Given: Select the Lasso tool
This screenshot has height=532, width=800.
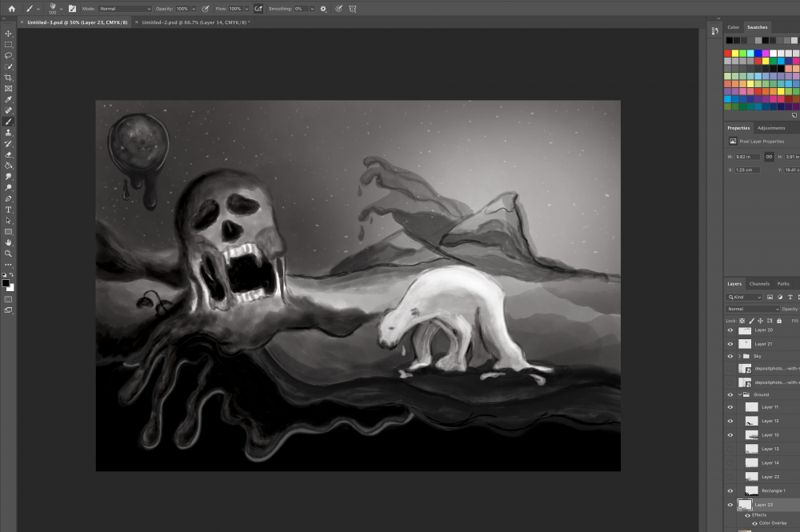Looking at the screenshot, I should (x=9, y=56).
